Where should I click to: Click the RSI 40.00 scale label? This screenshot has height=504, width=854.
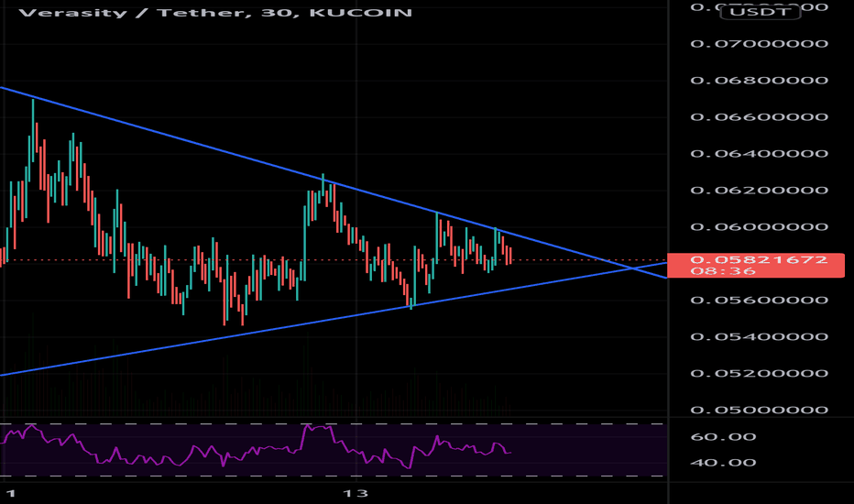(x=723, y=463)
